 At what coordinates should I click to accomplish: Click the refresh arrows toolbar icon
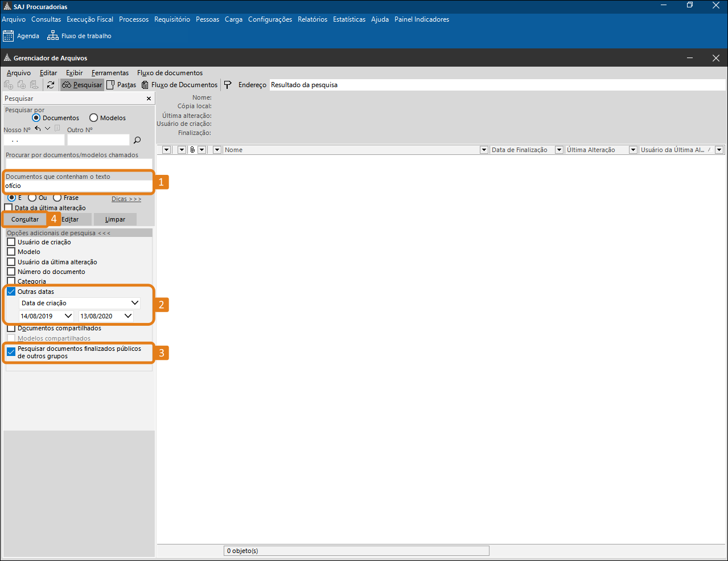(x=51, y=85)
